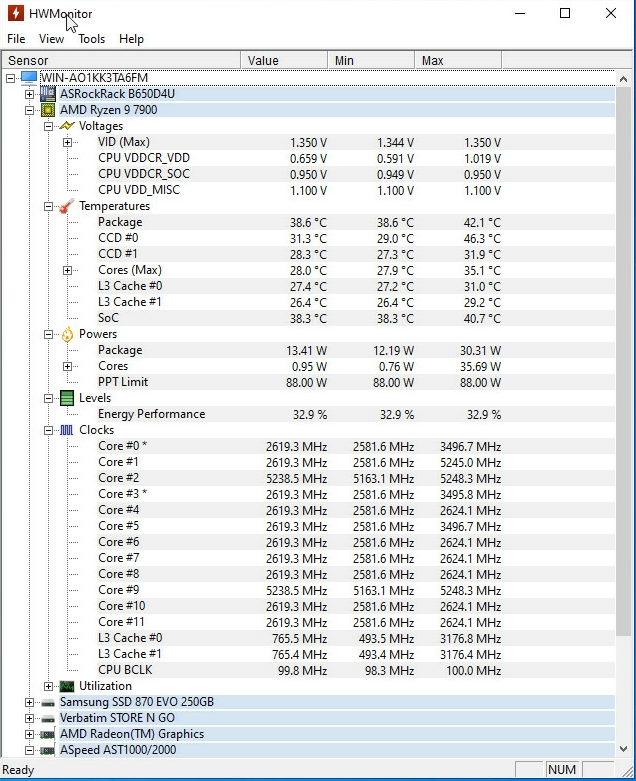The width and height of the screenshot is (636, 781).
Task: Collapse the ASpeed AST1000/2000 node
Action: tap(29, 750)
